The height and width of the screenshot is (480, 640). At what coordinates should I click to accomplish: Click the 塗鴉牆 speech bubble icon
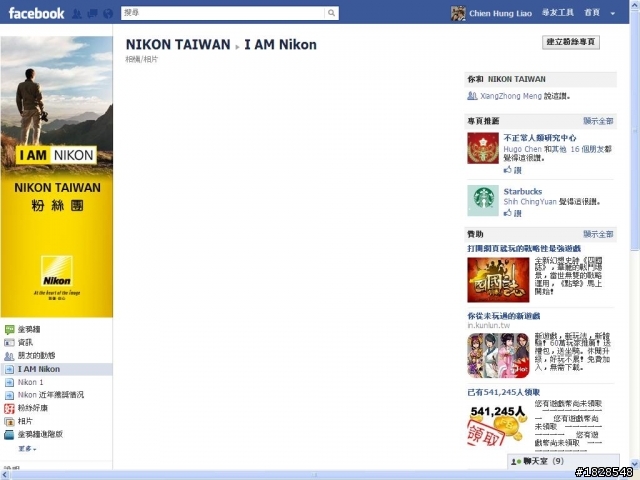9,330
